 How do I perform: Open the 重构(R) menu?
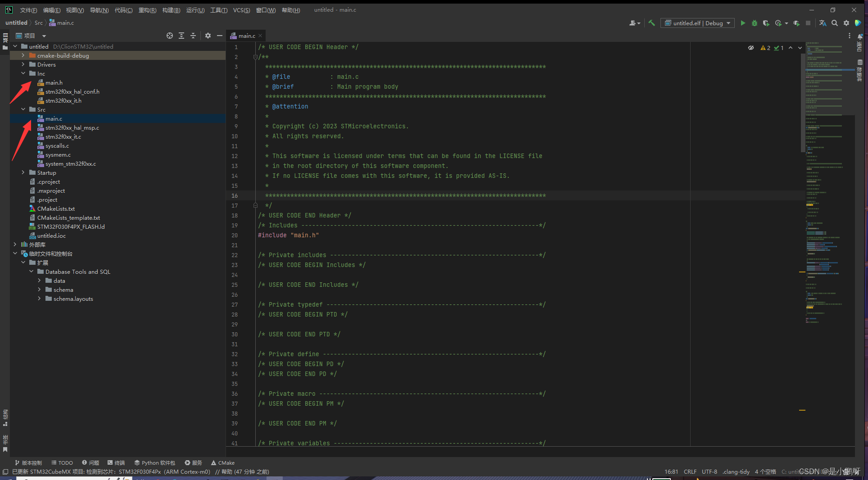point(147,10)
